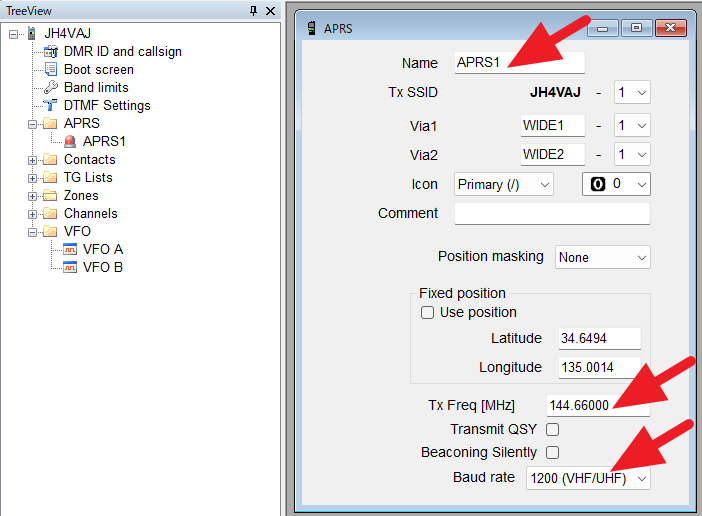Toggle the Transmit QSY checkbox

coord(552,429)
